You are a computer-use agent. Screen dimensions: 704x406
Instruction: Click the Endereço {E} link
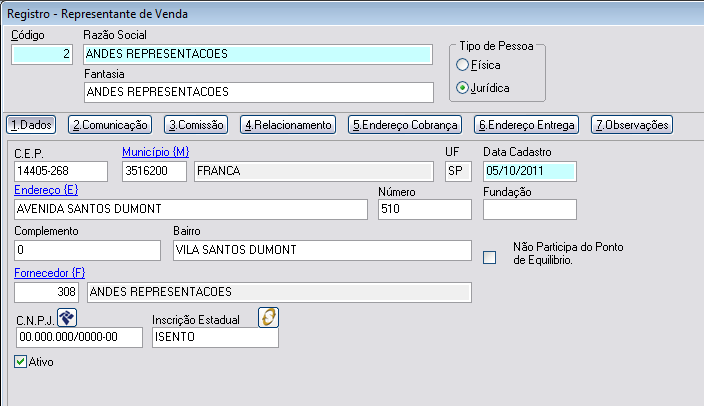pyautogui.click(x=46, y=190)
